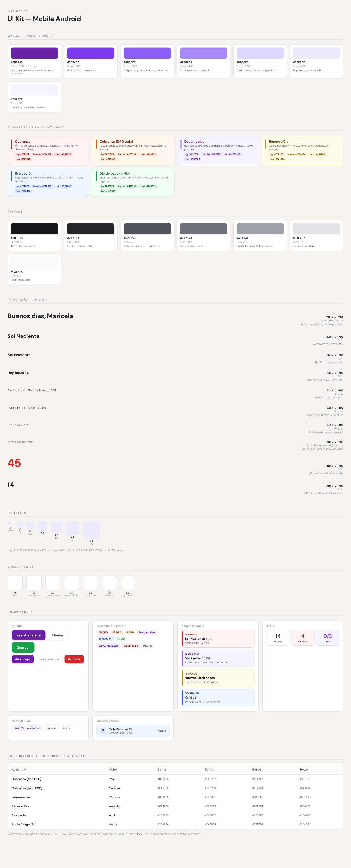Select the Rosa M. · Presidenta pill
Viewport: 351px width, 868px height.
pyautogui.click(x=27, y=728)
